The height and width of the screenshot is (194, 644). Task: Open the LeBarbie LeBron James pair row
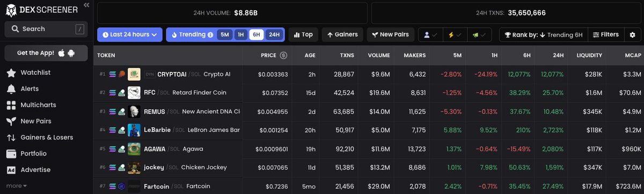coord(369,131)
